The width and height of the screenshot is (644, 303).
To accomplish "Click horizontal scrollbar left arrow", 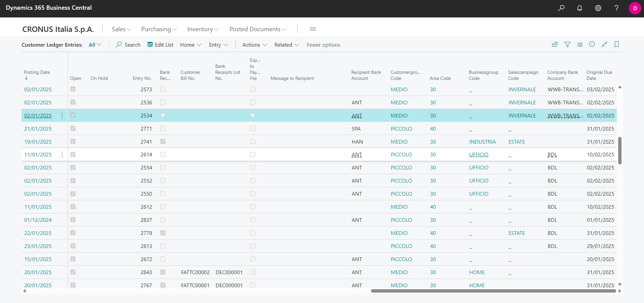I will (x=24, y=291).
